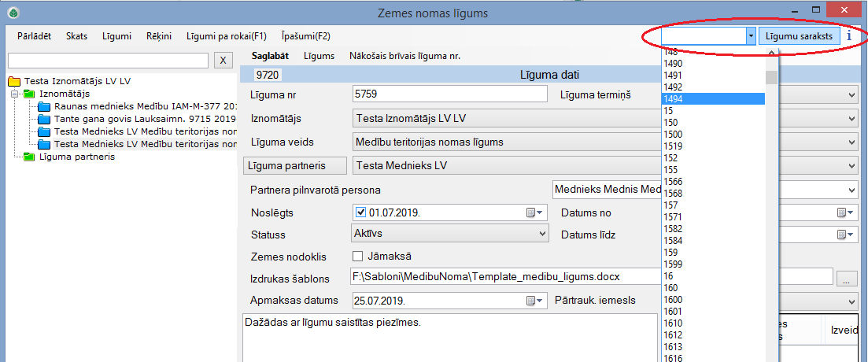868x362 pixels.
Task: Select 1566 in the dropdown list
Action: [x=714, y=182]
